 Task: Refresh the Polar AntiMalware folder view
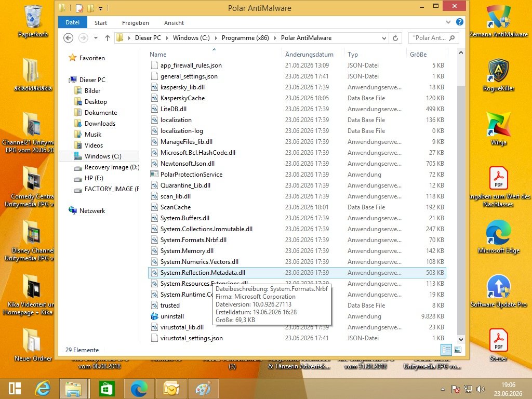pos(395,38)
